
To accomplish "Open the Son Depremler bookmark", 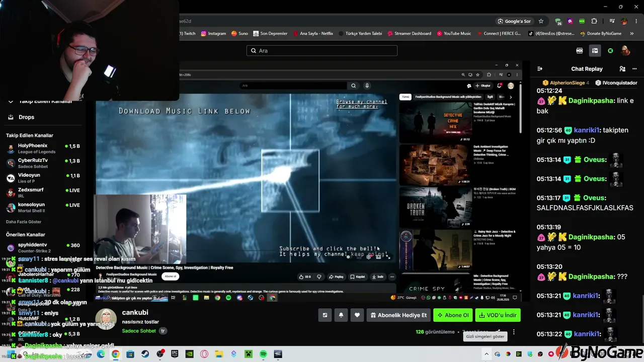I will (x=270, y=34).
